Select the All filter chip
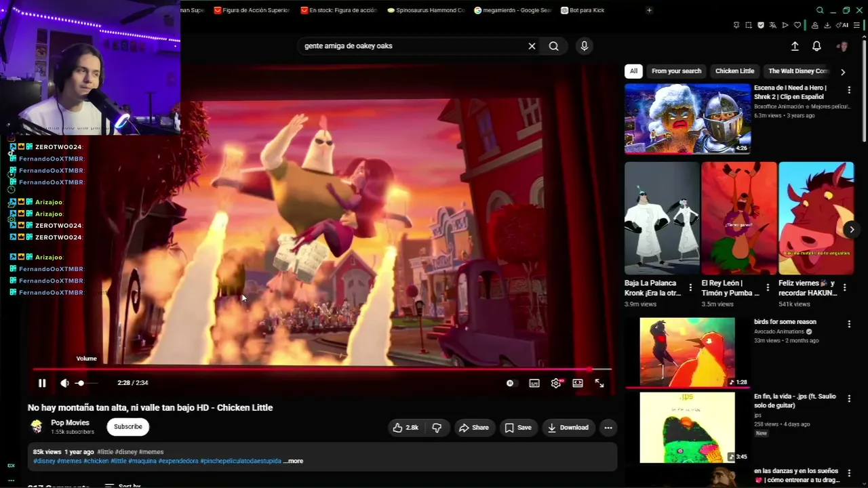The image size is (868, 488). [633, 71]
